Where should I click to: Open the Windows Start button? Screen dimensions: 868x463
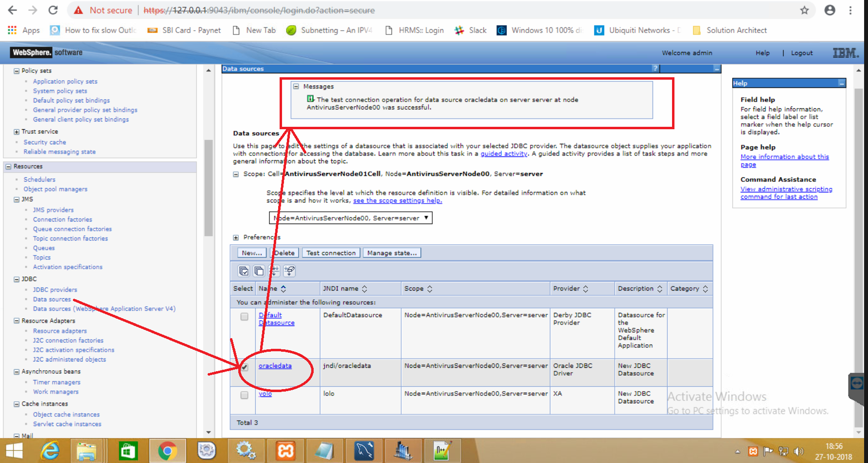[14, 451]
